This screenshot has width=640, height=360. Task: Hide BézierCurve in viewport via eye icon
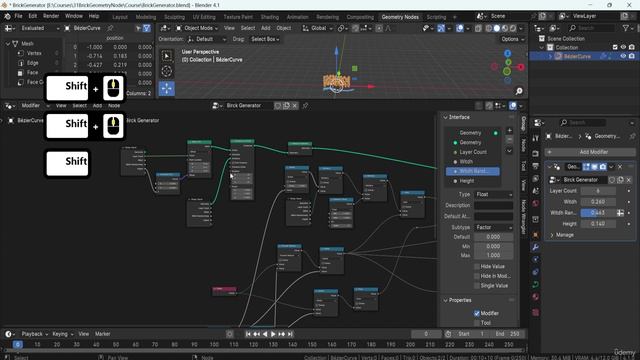(x=623, y=56)
